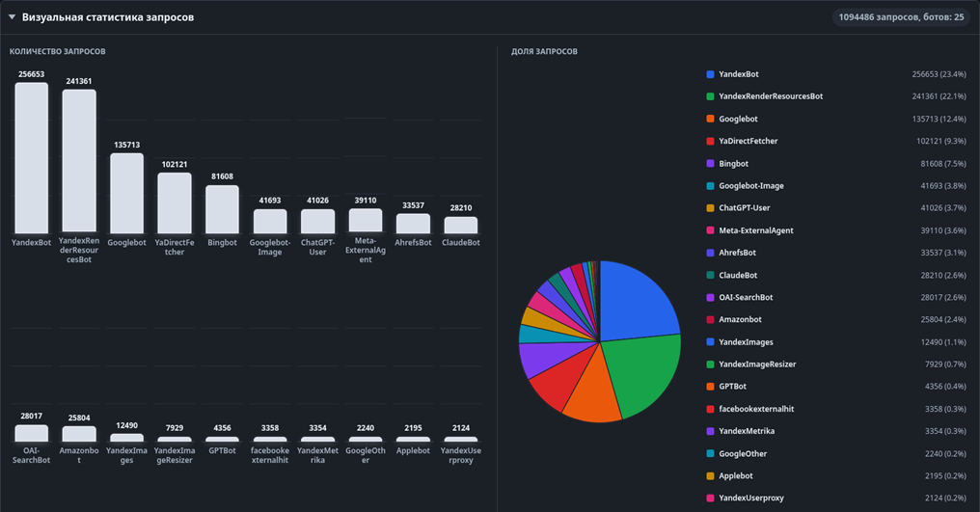Click the green pie chart slice
The image size is (980, 512).
coord(643,375)
